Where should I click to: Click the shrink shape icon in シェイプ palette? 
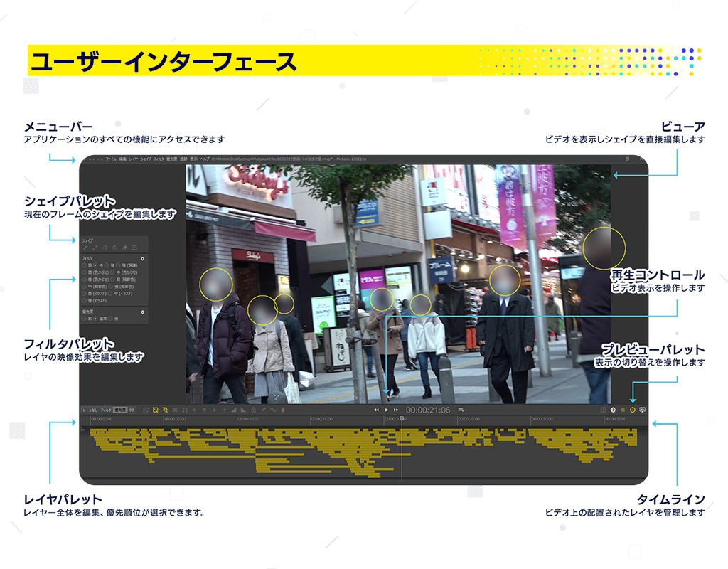[85, 248]
